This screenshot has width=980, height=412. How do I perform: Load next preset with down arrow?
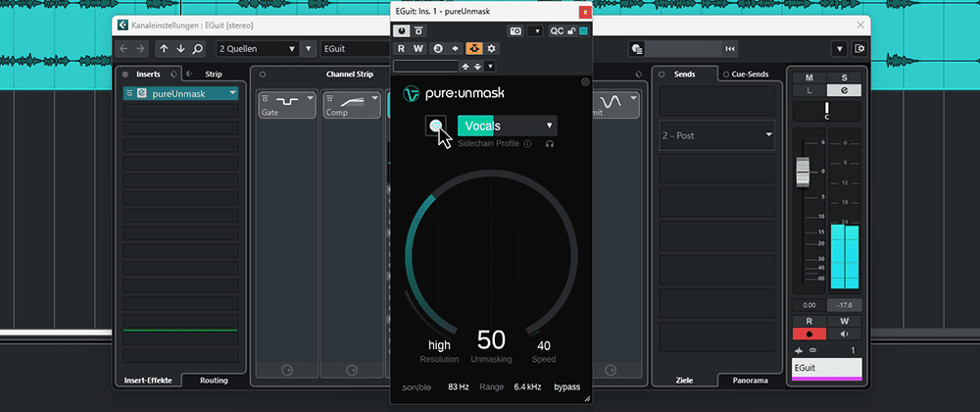pyautogui.click(x=477, y=66)
